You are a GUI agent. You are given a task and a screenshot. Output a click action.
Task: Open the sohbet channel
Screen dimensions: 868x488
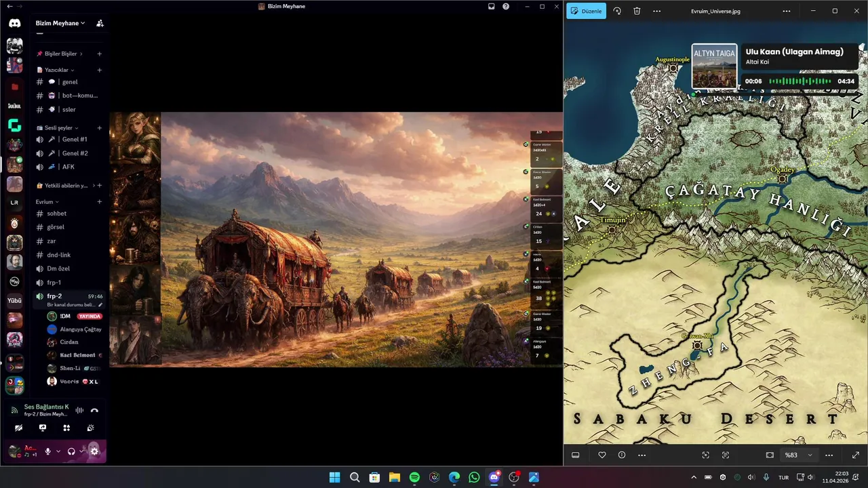[69, 213]
